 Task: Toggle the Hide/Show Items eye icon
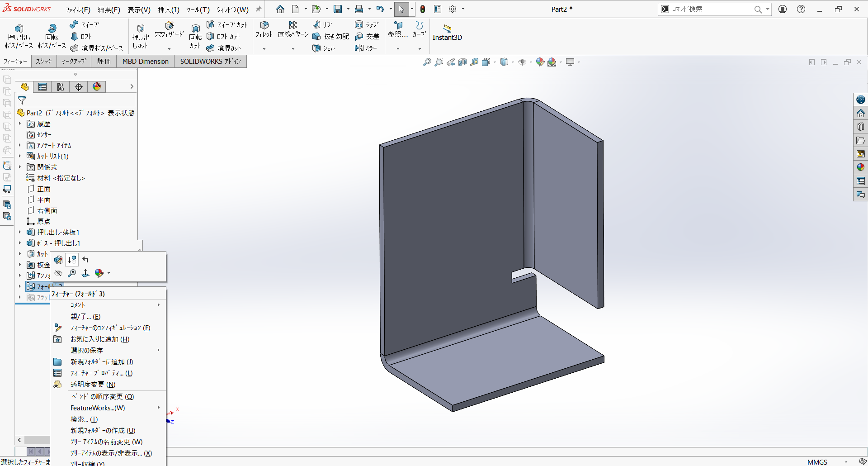(522, 62)
